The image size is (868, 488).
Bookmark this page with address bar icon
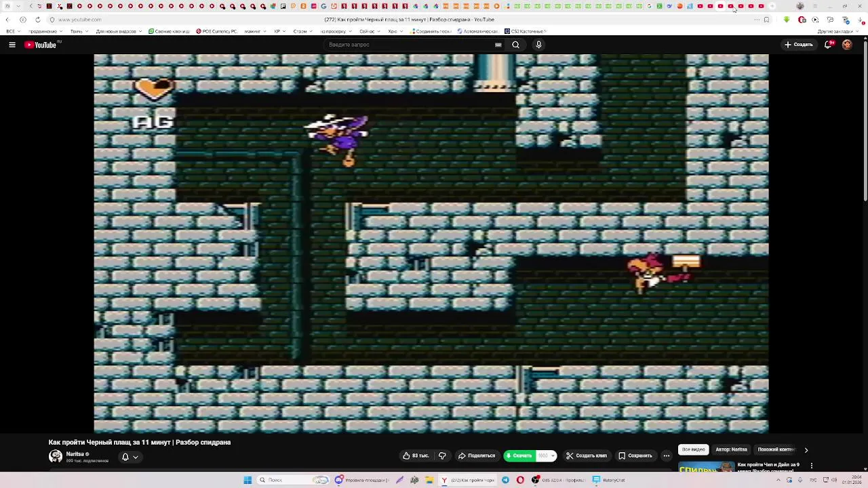(x=766, y=20)
